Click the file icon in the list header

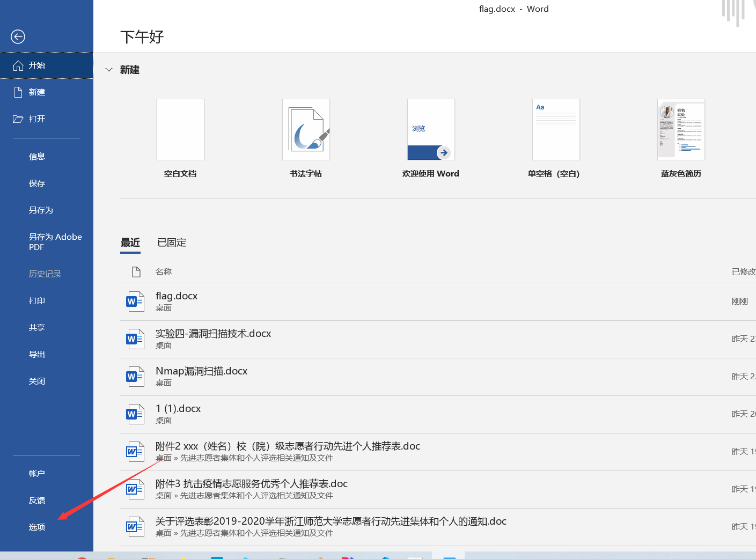136,272
